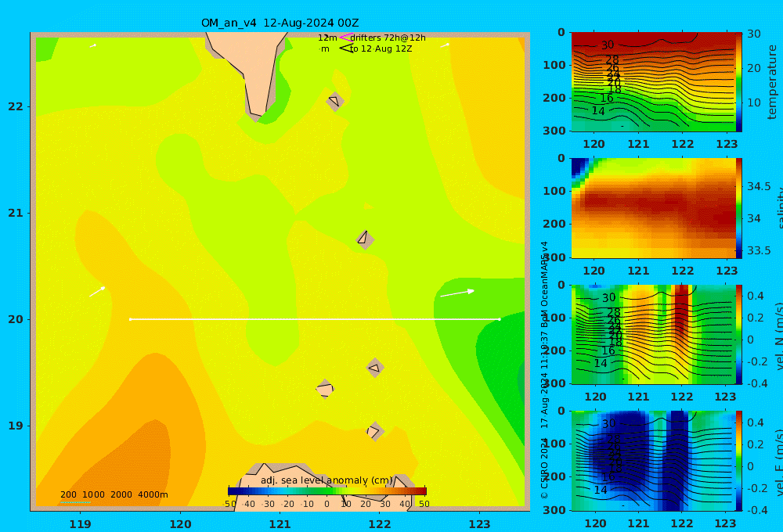The height and width of the screenshot is (532, 783).
Task: Click the main map's longitude label 119
Action: [x=80, y=524]
